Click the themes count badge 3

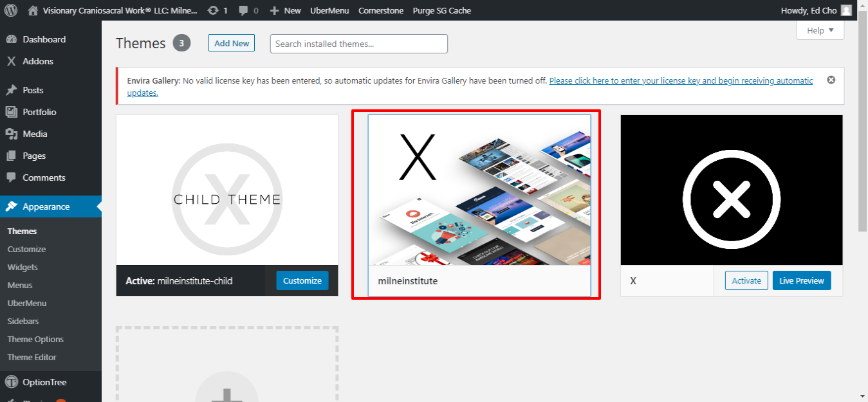point(181,43)
